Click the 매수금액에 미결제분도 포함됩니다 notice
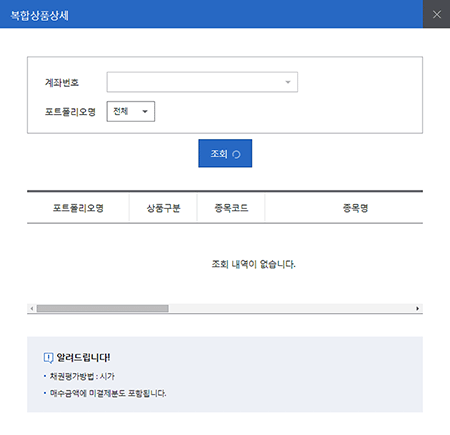Screen dimensions: 450x435 (108, 393)
